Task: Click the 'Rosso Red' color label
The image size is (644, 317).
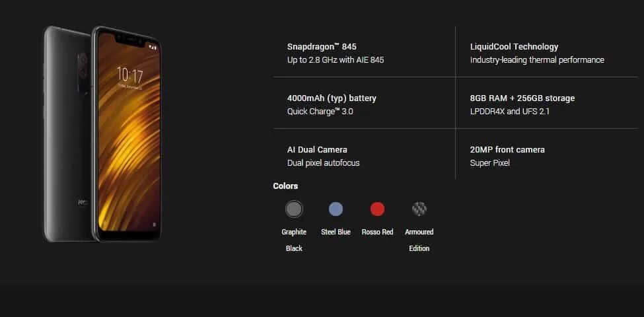Action: coord(377,232)
